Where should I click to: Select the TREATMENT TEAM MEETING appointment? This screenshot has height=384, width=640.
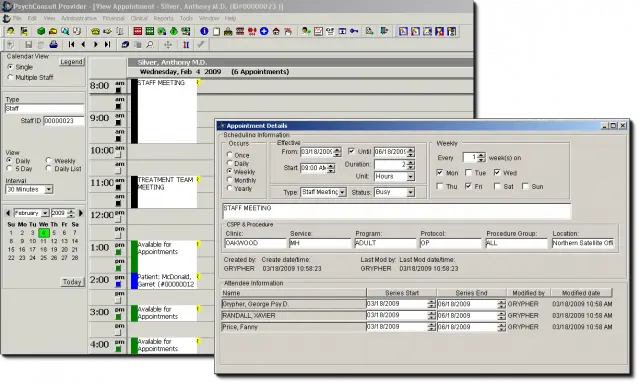[164, 192]
